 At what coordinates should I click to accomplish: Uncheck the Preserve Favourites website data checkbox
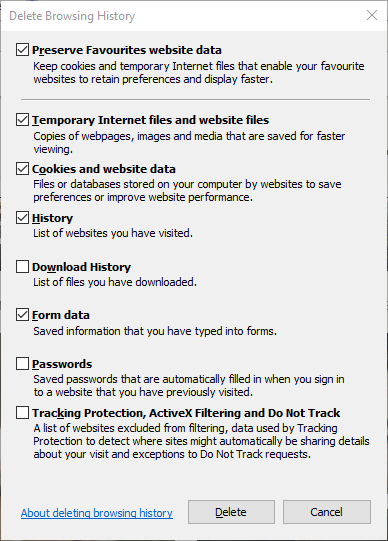[22, 50]
